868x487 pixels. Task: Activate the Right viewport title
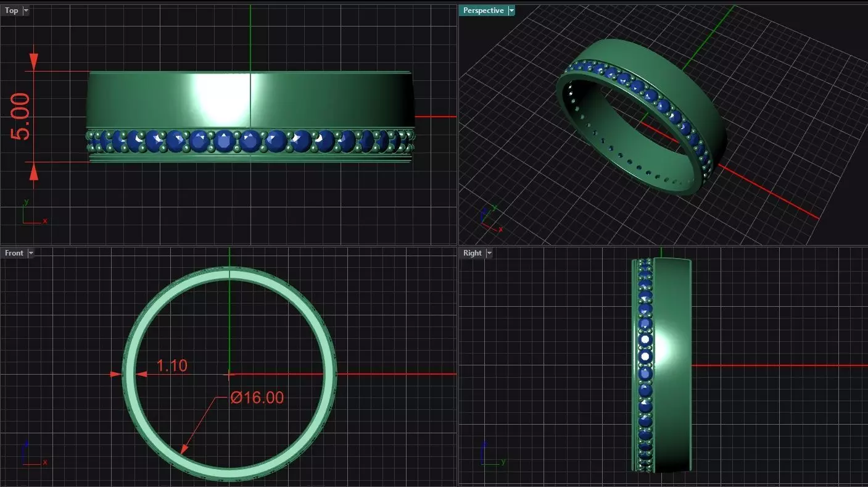(x=473, y=253)
